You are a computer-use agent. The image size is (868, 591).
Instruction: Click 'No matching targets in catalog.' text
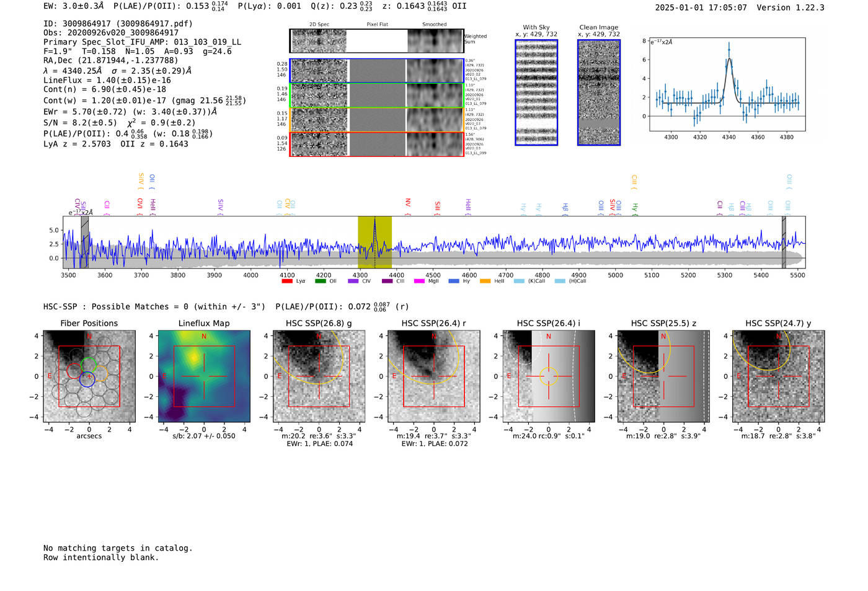click(x=118, y=548)
